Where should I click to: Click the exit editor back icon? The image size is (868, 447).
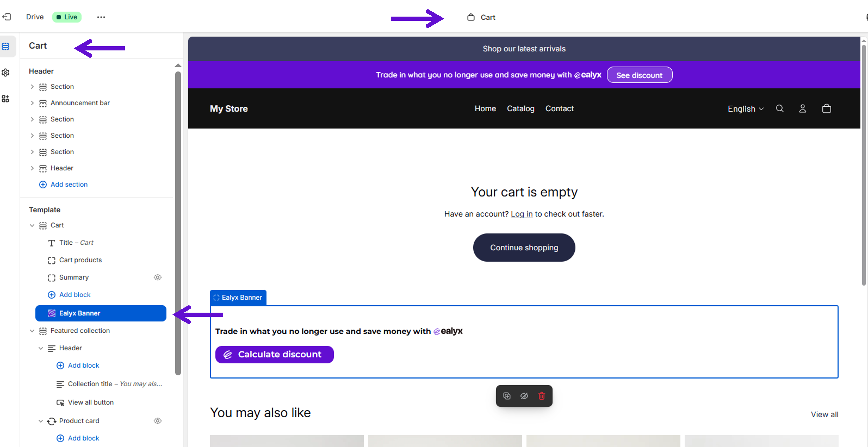tap(7, 17)
